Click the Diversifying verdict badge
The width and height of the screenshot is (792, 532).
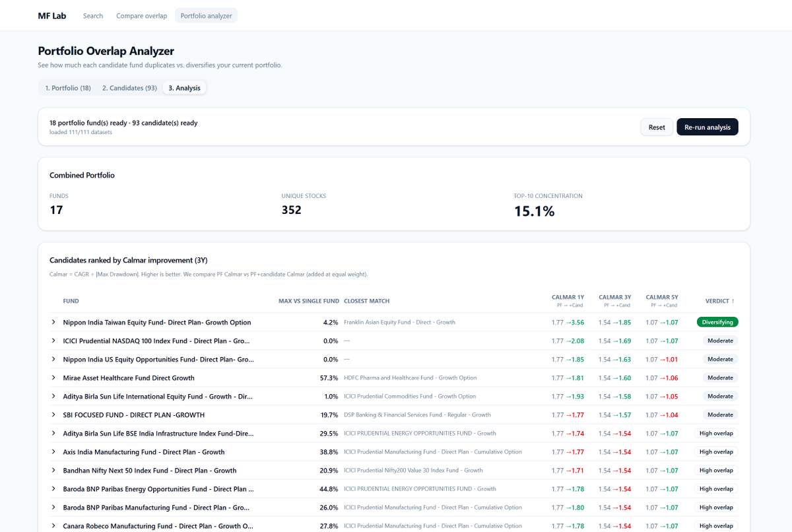[x=717, y=322]
